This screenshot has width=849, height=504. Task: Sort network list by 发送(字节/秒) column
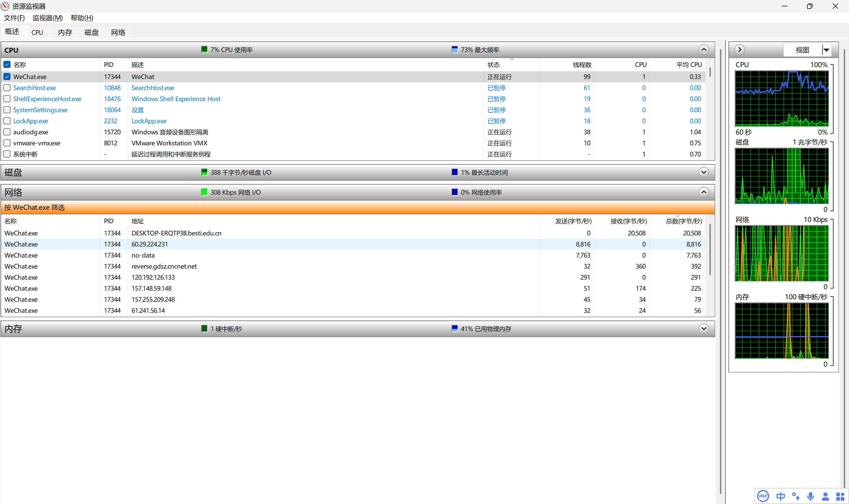pos(573,221)
